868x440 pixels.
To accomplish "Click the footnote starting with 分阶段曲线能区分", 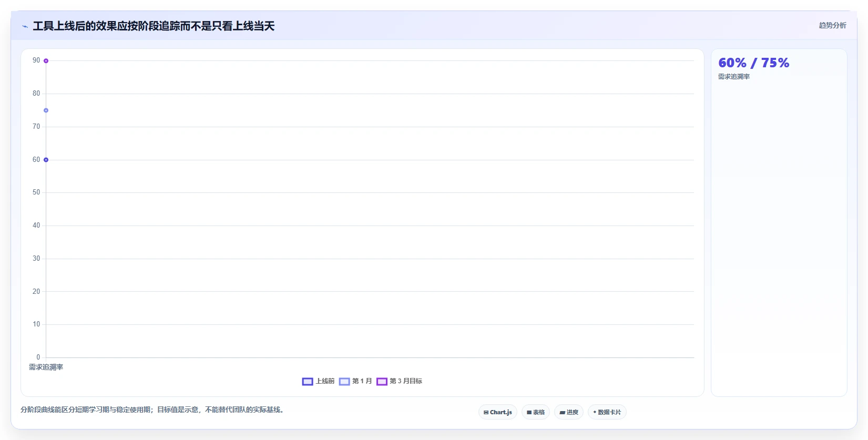I will [154, 410].
